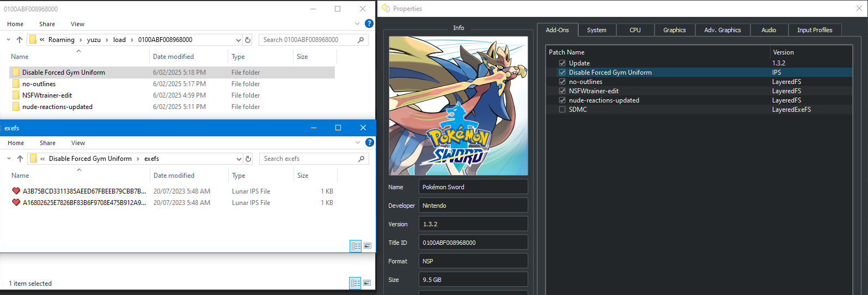Click the nude-reactions-updated folder icon
The height and width of the screenshot is (295, 868).
pyautogui.click(x=16, y=106)
